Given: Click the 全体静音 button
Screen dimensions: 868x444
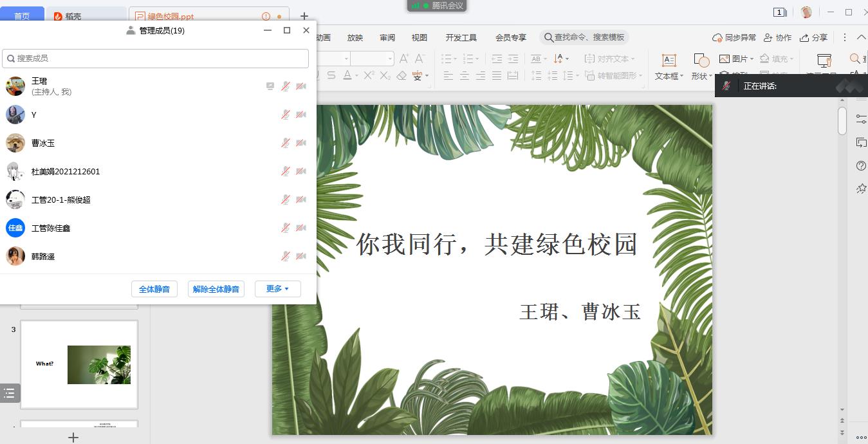Looking at the screenshot, I should tap(154, 289).
